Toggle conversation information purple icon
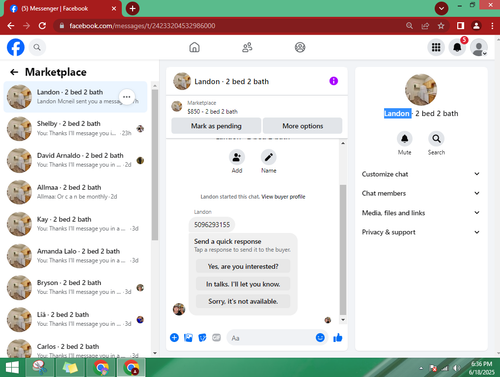 (333, 81)
